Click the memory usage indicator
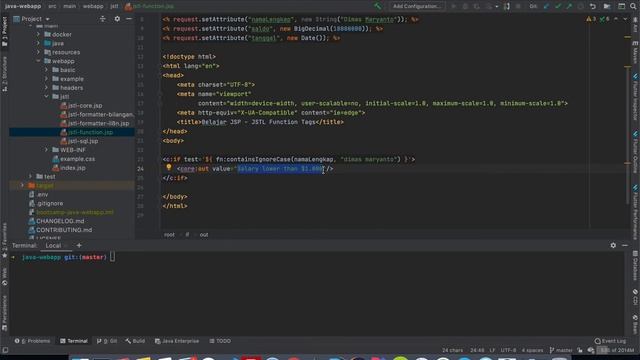The width and height of the screenshot is (640, 360). (616, 350)
